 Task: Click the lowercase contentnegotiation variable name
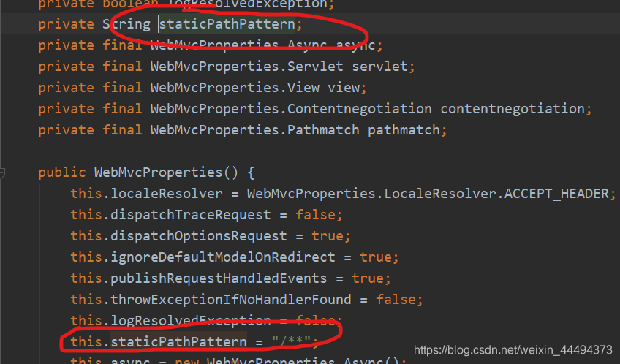513,109
